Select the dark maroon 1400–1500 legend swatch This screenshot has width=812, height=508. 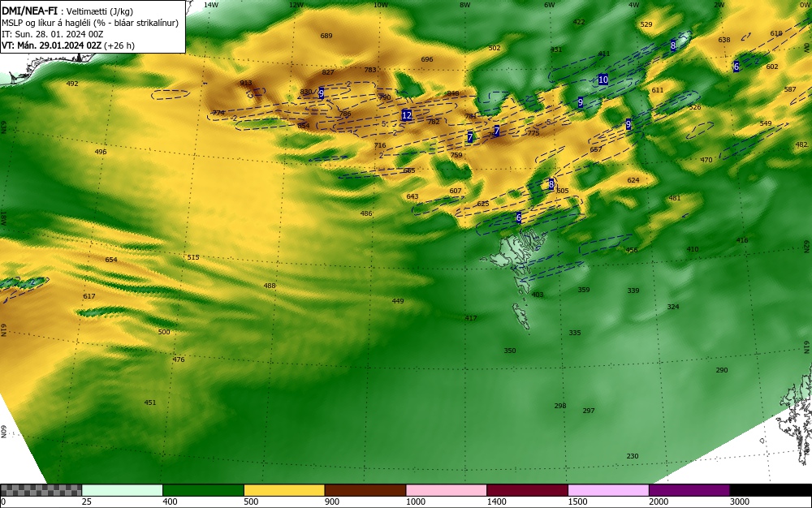click(527, 490)
